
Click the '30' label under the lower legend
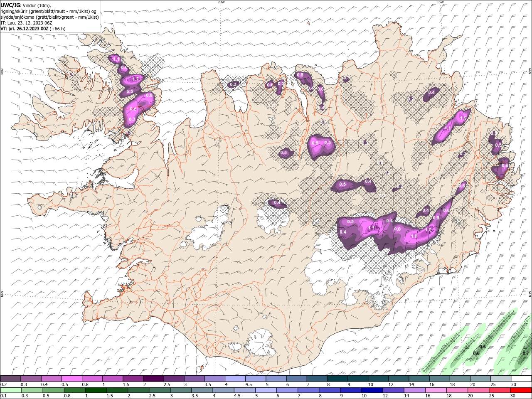click(513, 396)
